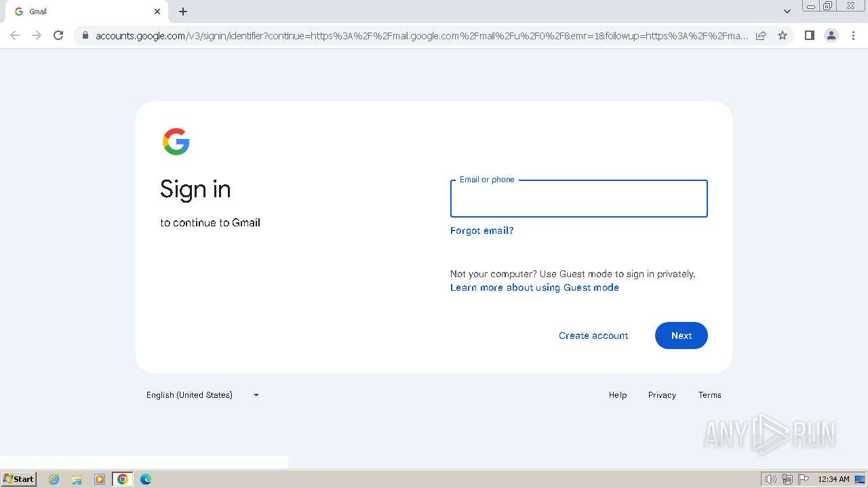The image size is (868, 488).
Task: Click the Chrome taskbar icon
Action: 123,479
